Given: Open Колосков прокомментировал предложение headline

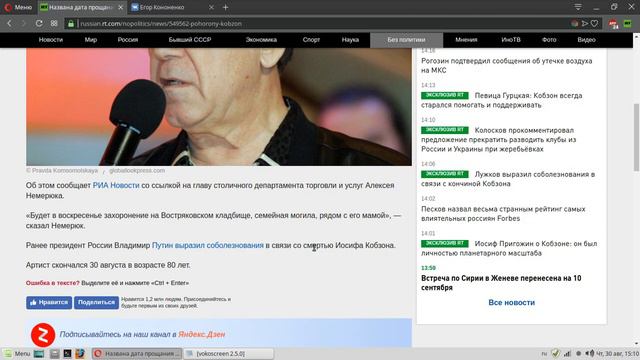Looking at the screenshot, I should pyautogui.click(x=498, y=140).
